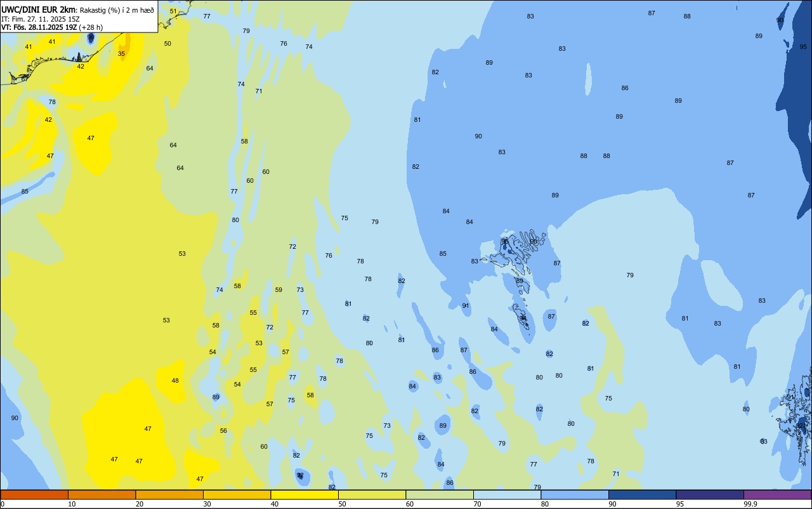Click the model title 'UWC/DINI EUR 2km'
This screenshot has width=812, height=509.
39,10
